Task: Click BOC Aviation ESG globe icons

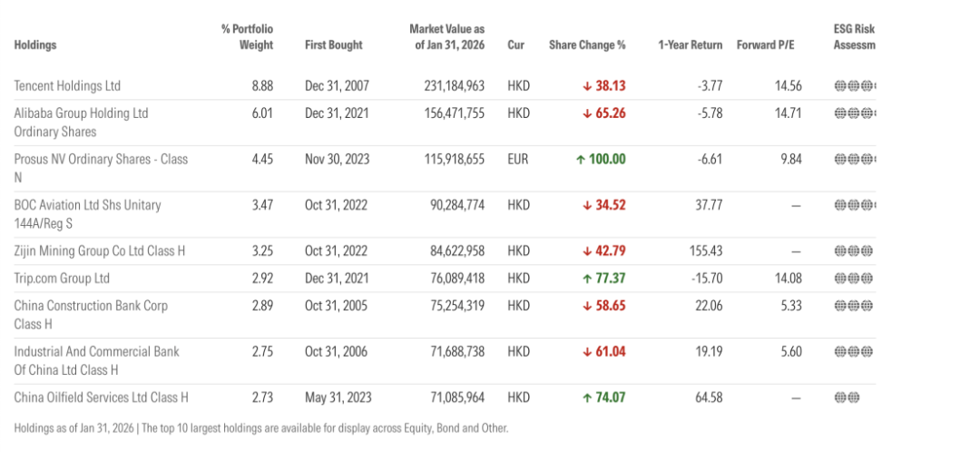Action: click(854, 205)
